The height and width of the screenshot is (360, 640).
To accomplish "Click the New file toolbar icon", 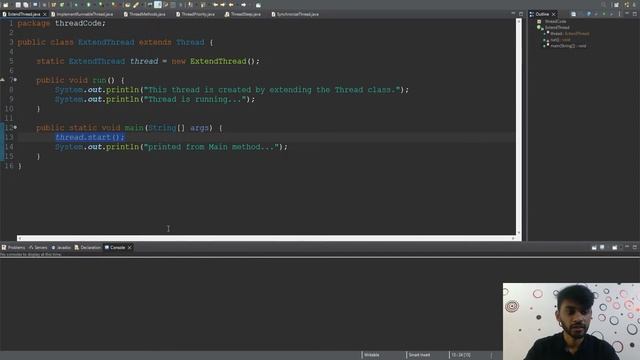I will pos(6,5).
